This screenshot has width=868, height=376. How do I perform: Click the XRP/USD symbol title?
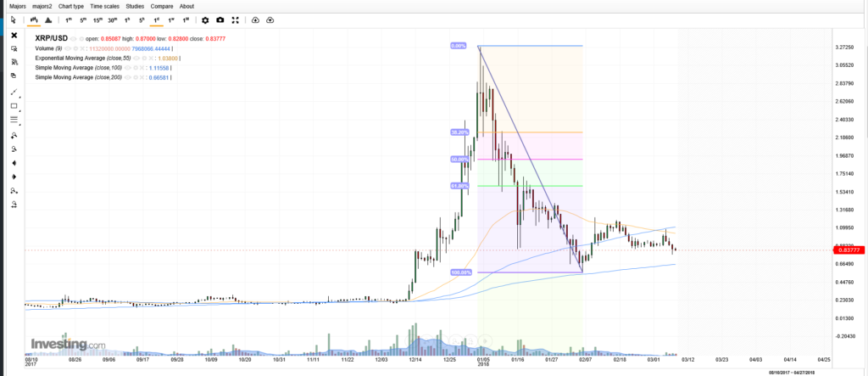coord(51,39)
